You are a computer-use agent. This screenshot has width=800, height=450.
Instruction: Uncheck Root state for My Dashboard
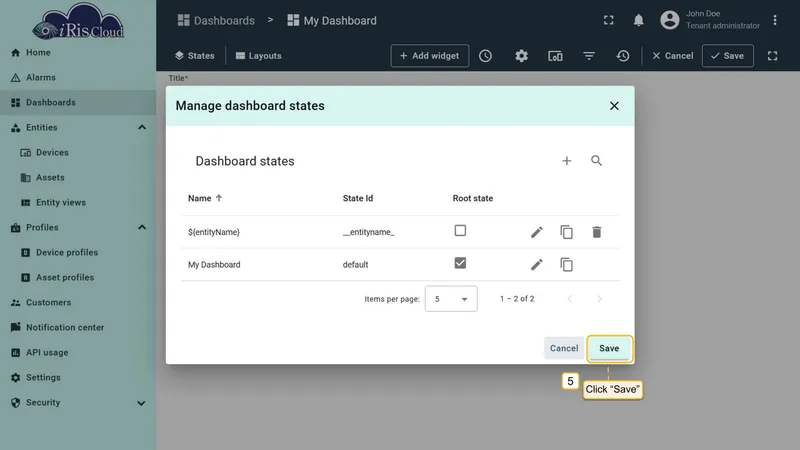click(460, 263)
